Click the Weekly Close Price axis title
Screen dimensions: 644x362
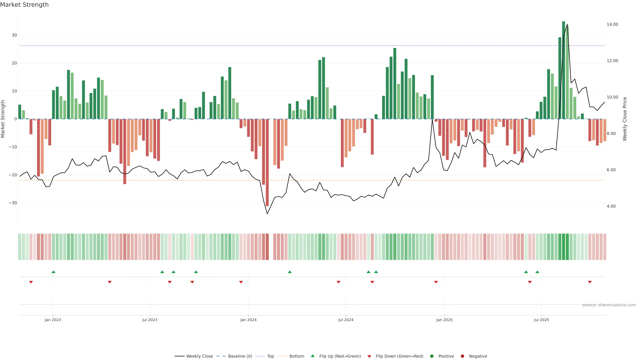[625, 119]
